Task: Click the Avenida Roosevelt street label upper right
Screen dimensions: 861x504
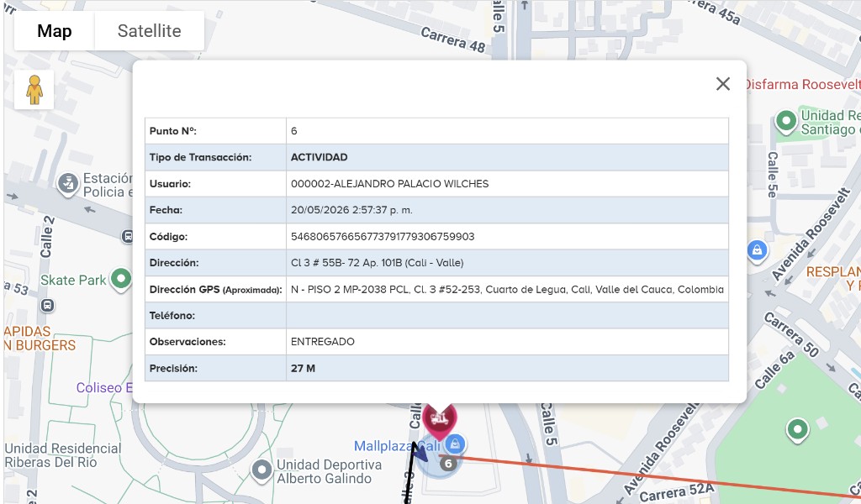Action: click(x=811, y=234)
